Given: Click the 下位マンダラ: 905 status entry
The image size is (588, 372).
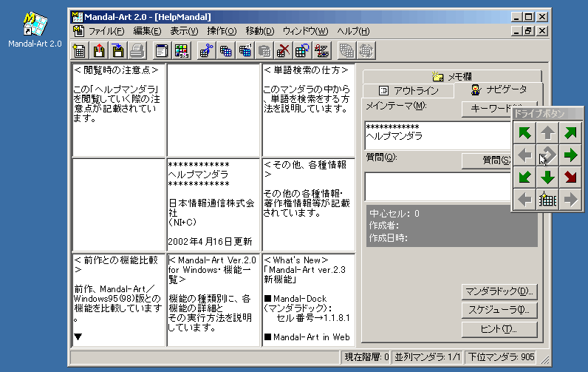Looking at the screenshot, I should [x=501, y=357].
